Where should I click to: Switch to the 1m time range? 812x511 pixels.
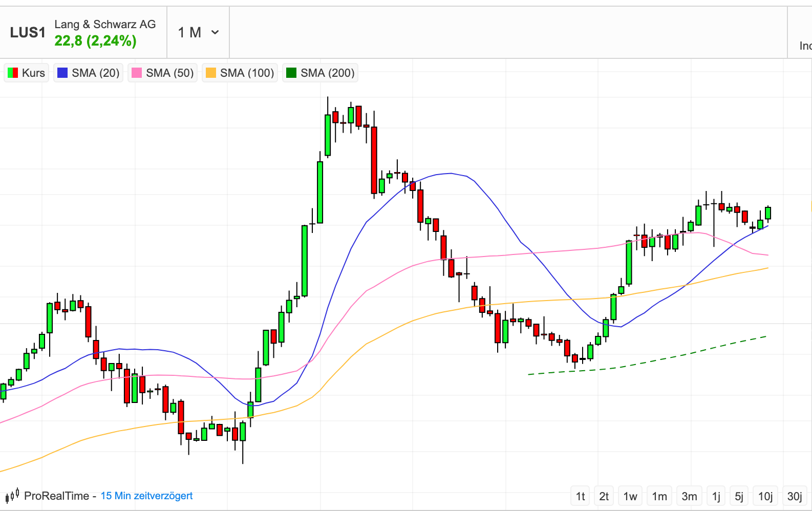point(659,496)
